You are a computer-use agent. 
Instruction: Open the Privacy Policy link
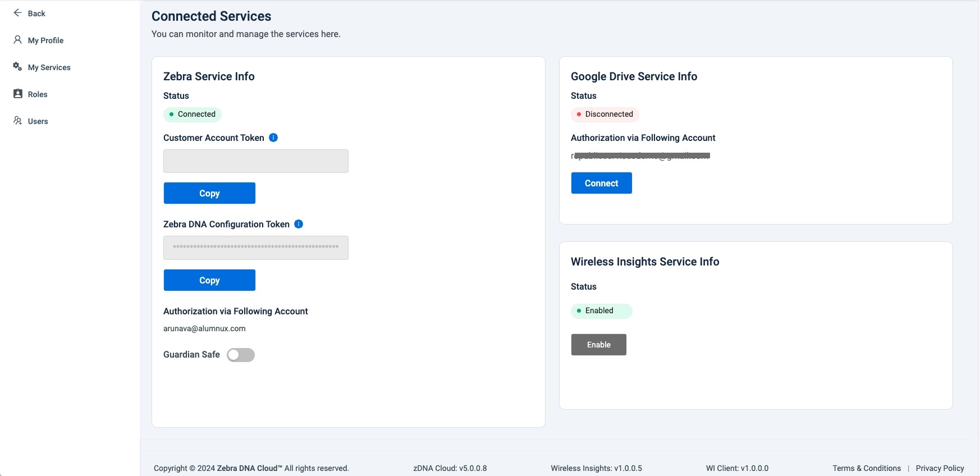[940, 468]
